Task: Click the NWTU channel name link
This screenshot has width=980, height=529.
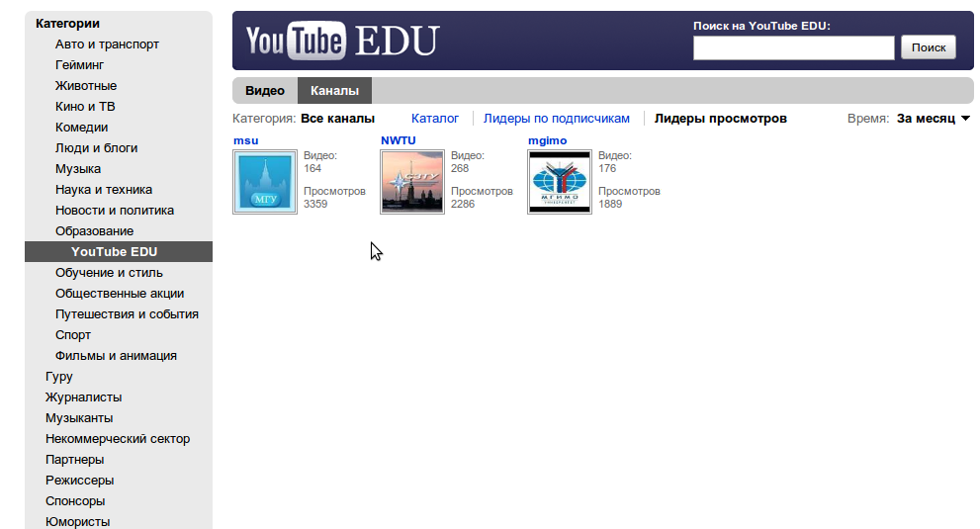Action: pyautogui.click(x=399, y=140)
